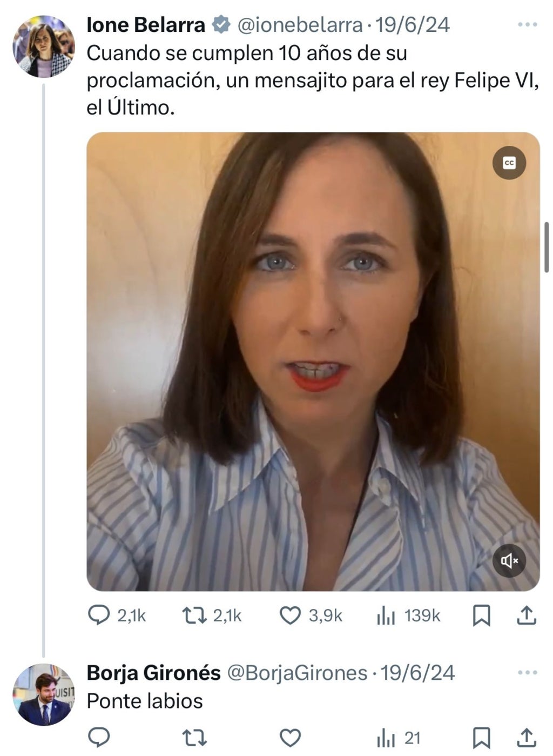
Task: Reply to Ione Belarra's tweet
Action: click(99, 615)
